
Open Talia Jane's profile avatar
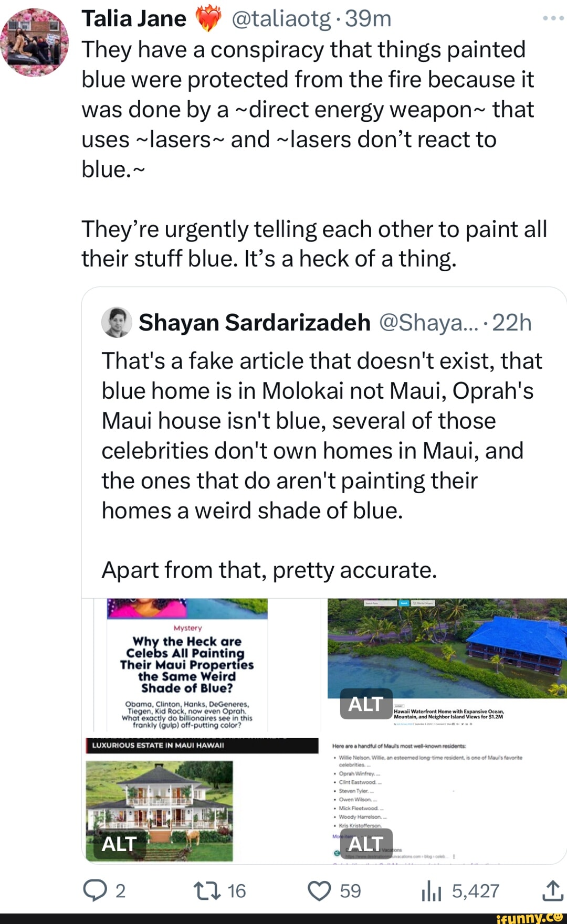click(35, 43)
